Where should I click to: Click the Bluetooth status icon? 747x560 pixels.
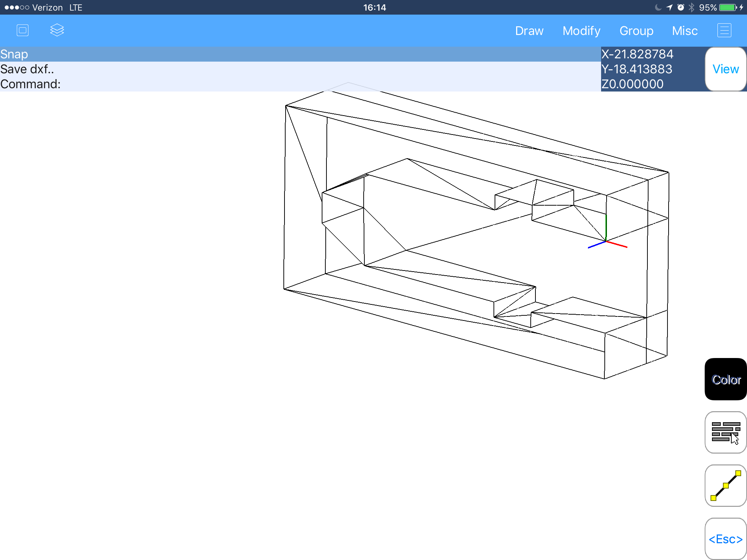click(691, 7)
